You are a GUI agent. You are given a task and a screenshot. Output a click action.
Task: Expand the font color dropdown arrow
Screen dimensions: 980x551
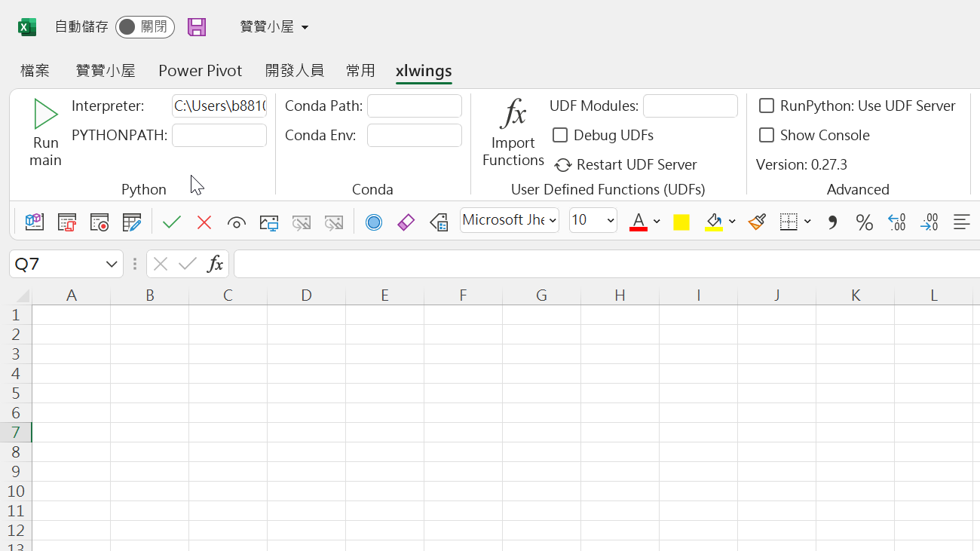coord(657,222)
